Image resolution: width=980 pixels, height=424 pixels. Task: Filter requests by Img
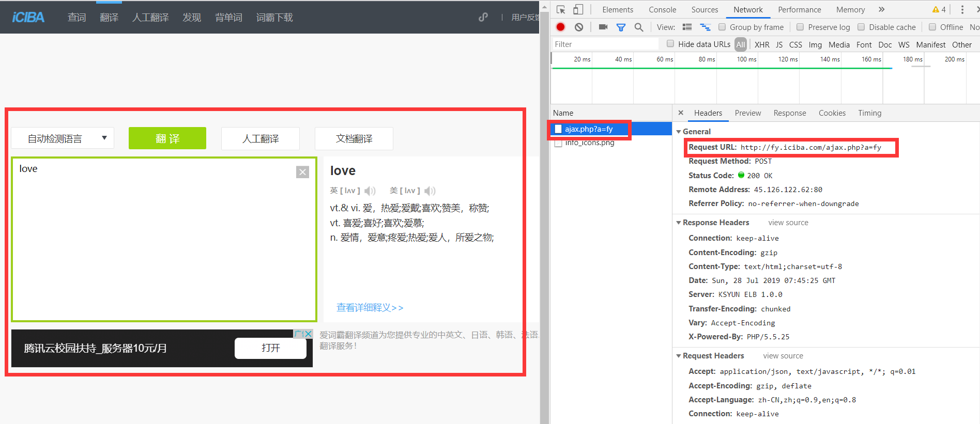point(815,44)
